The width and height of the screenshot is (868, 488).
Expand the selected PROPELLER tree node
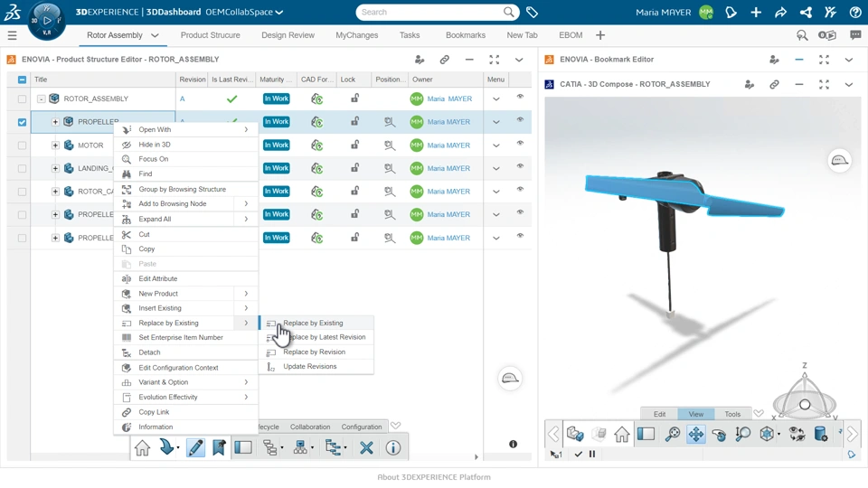tap(55, 122)
